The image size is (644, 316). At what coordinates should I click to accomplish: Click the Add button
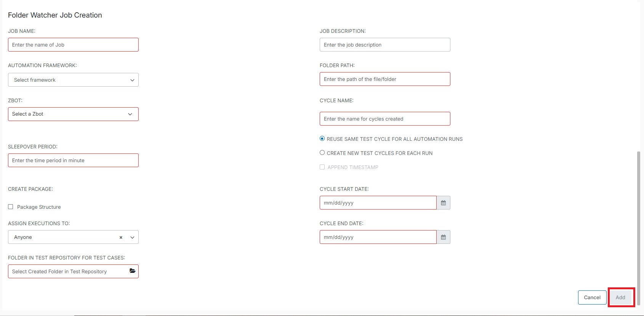[620, 297]
